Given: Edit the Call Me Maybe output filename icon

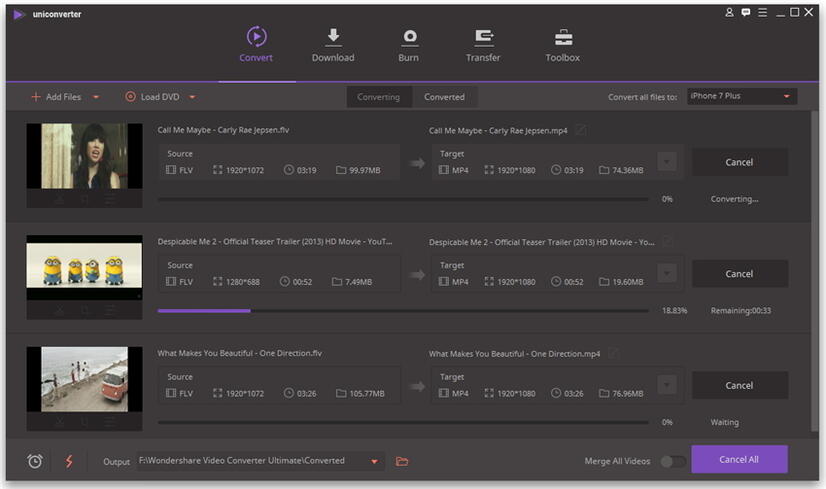Looking at the screenshot, I should click(581, 130).
